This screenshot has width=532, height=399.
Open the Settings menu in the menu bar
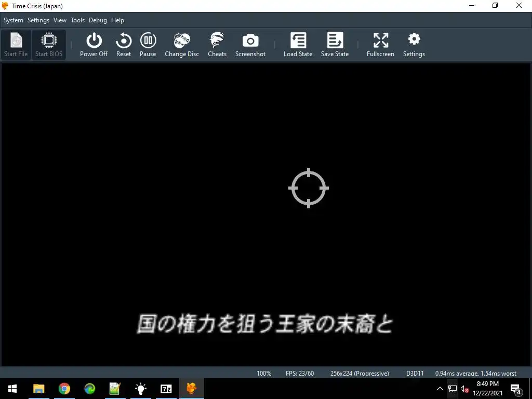click(x=38, y=20)
